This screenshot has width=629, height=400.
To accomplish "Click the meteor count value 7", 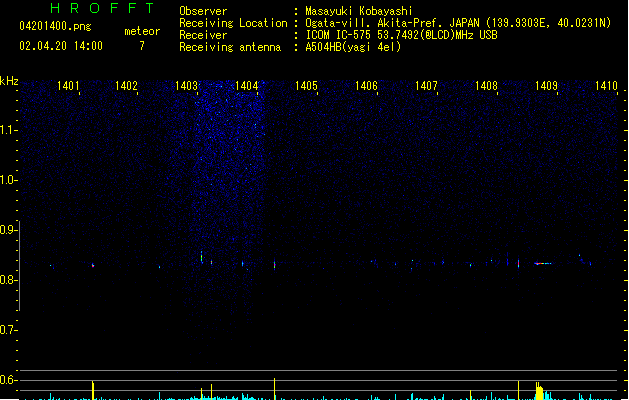I will (142, 46).
